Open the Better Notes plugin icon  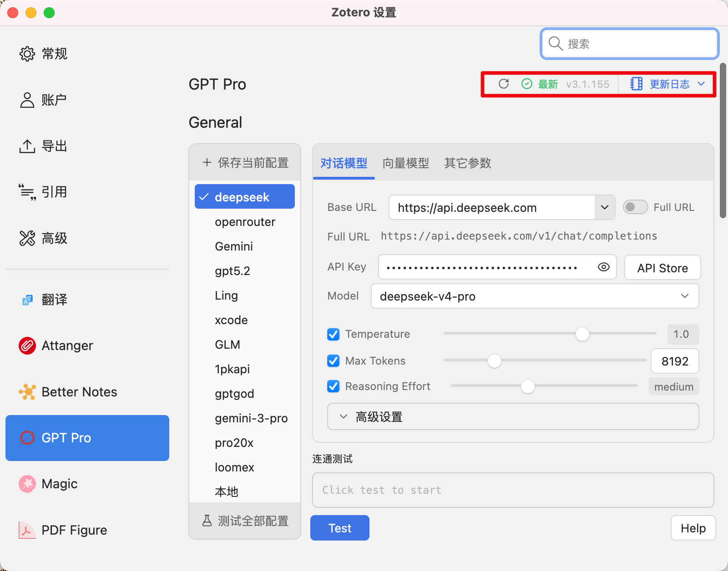point(27,392)
